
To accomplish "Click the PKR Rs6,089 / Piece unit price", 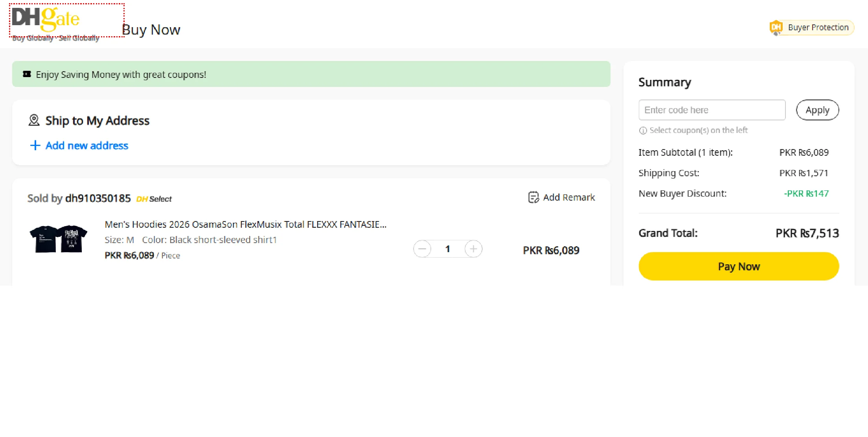I will [142, 256].
